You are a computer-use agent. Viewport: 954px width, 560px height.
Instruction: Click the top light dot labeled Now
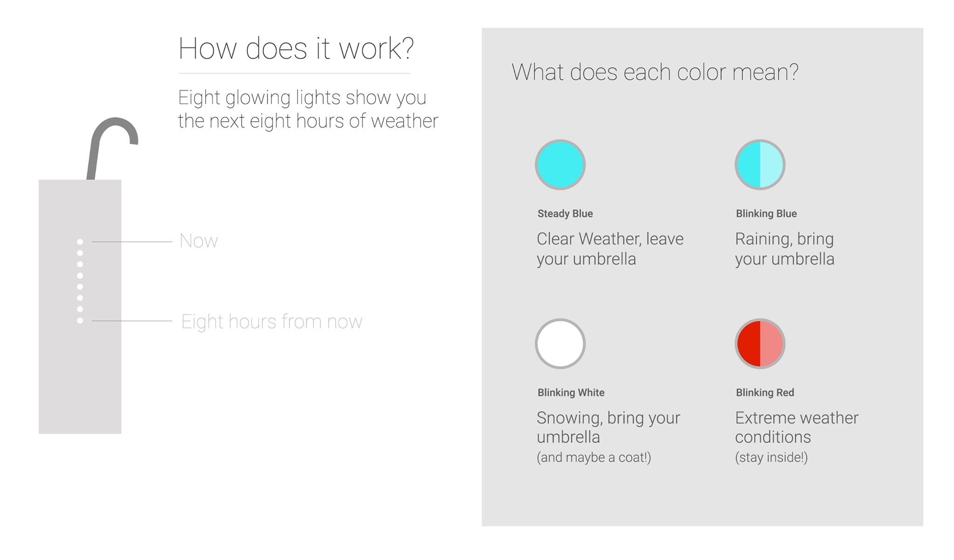80,242
